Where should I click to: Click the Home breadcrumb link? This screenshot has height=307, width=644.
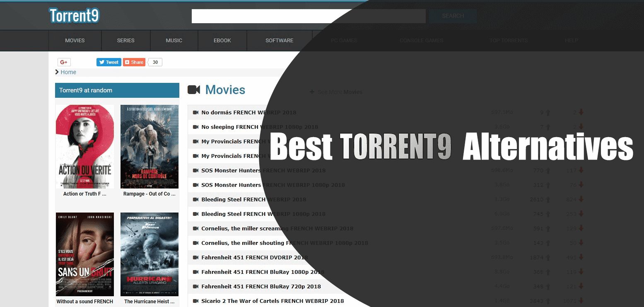click(x=68, y=72)
